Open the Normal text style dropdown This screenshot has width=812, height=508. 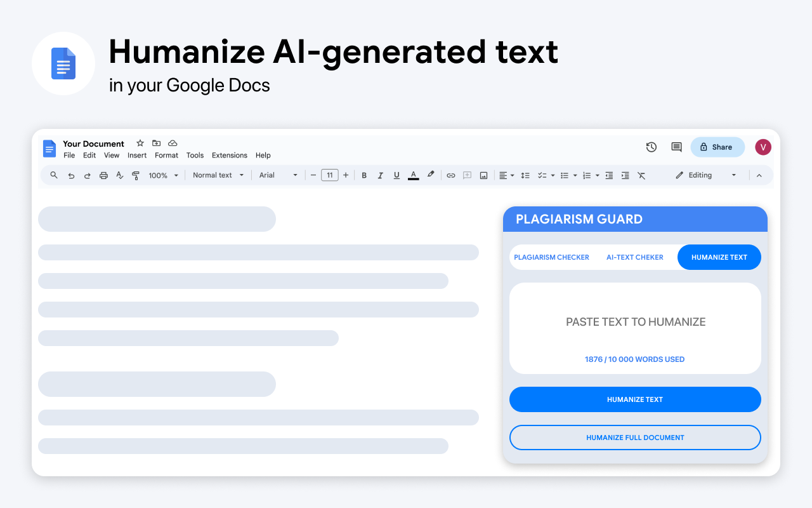[x=218, y=175]
